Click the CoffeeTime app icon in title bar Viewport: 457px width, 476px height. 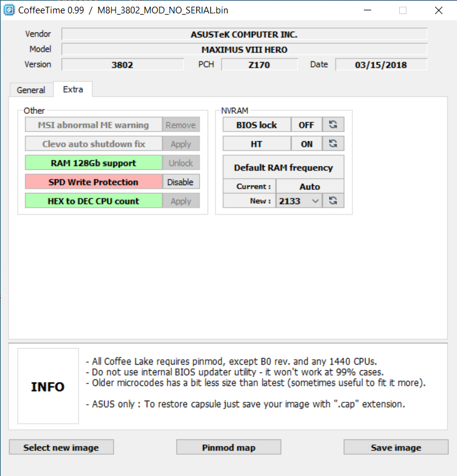coord(9,10)
